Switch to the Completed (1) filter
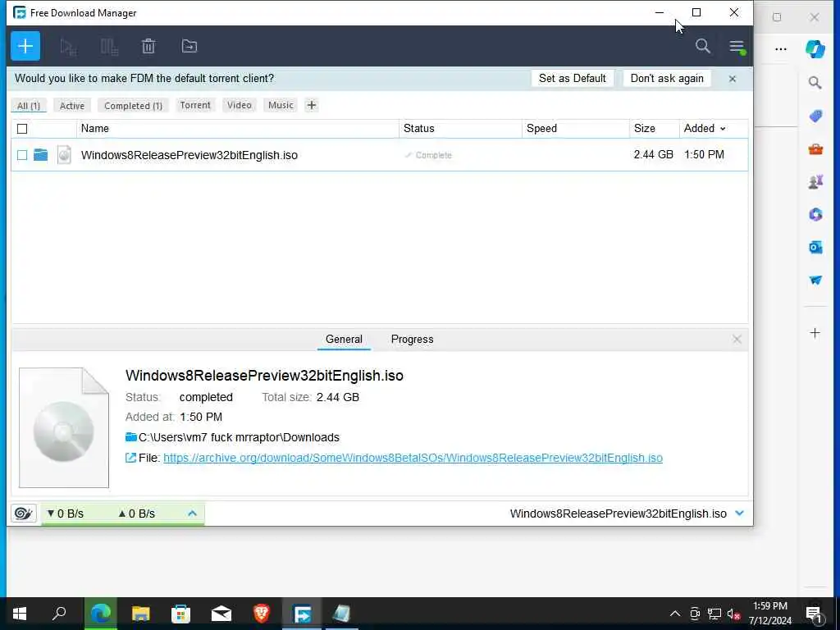 [133, 106]
